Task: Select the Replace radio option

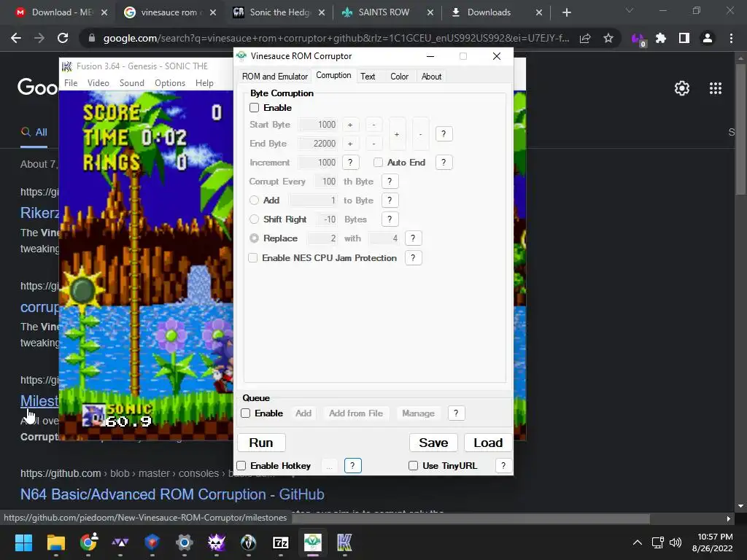Action: [255, 238]
